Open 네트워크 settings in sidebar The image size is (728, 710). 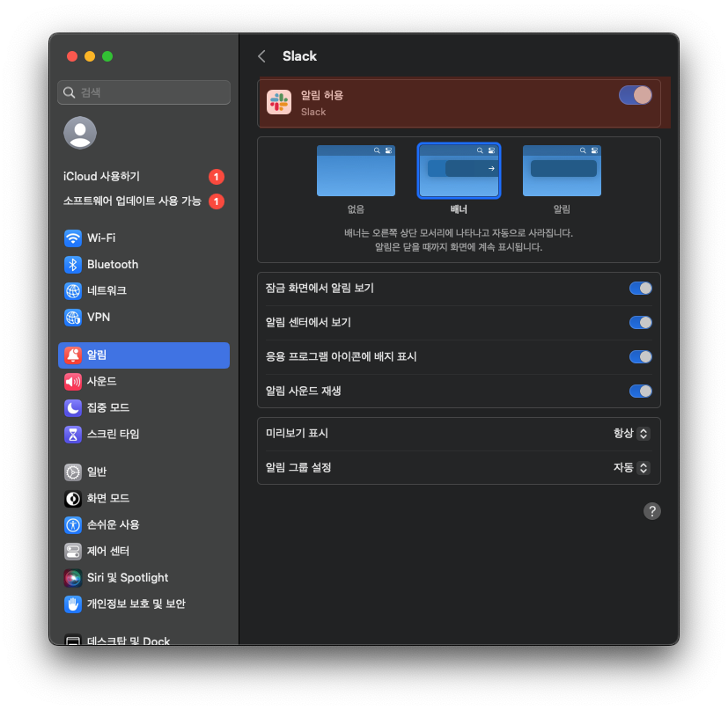144,291
